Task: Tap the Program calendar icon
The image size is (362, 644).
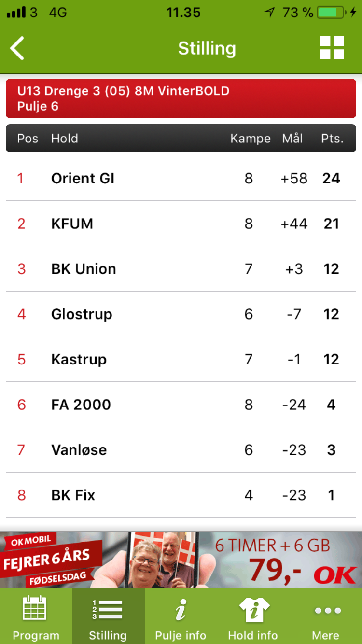Action: [x=35, y=609]
